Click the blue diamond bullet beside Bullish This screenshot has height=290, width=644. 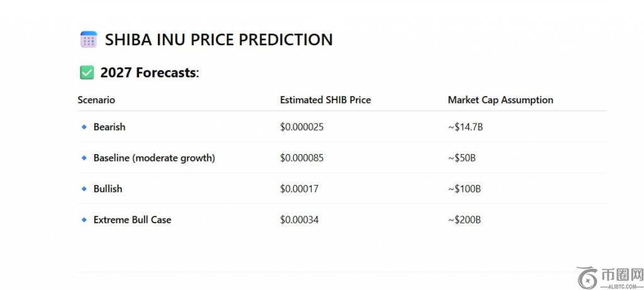(84, 189)
